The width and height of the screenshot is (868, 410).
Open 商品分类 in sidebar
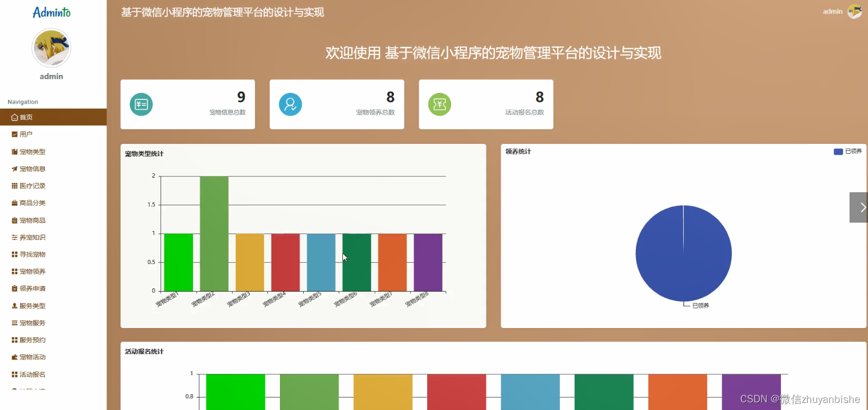tap(53, 203)
